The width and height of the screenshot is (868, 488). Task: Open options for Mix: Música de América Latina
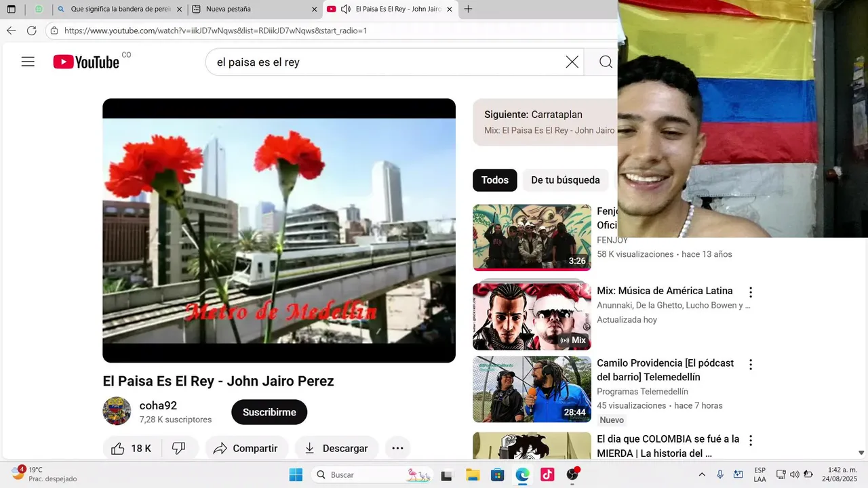751,292
